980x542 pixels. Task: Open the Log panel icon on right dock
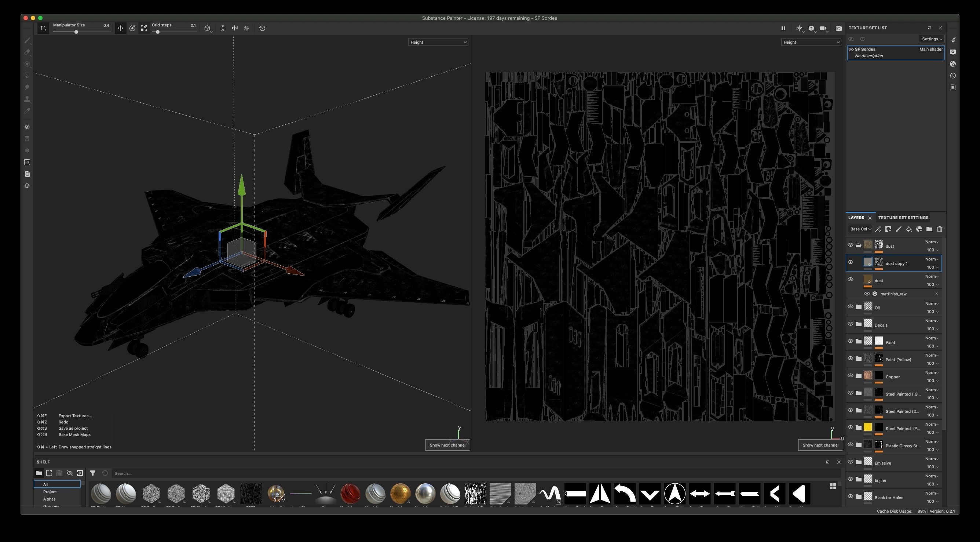coord(952,88)
